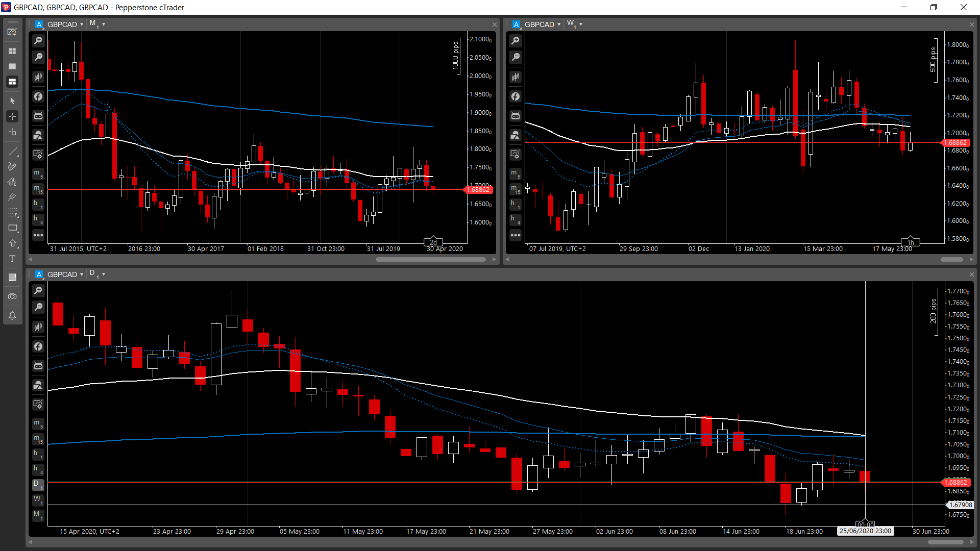980x551 pixels.
Task: Close the daily GBPCAD chart panel
Action: tap(971, 274)
